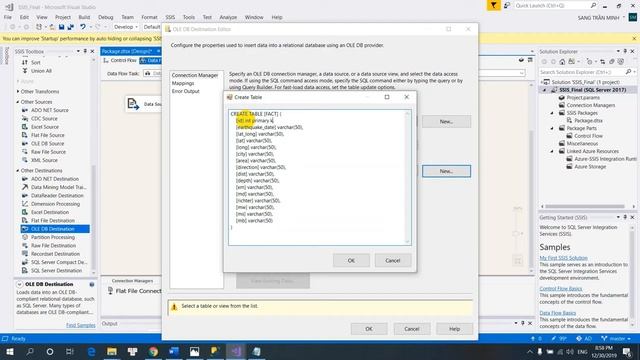Click the Search Solution Explorer field
640x360 pixels.
(582, 72)
